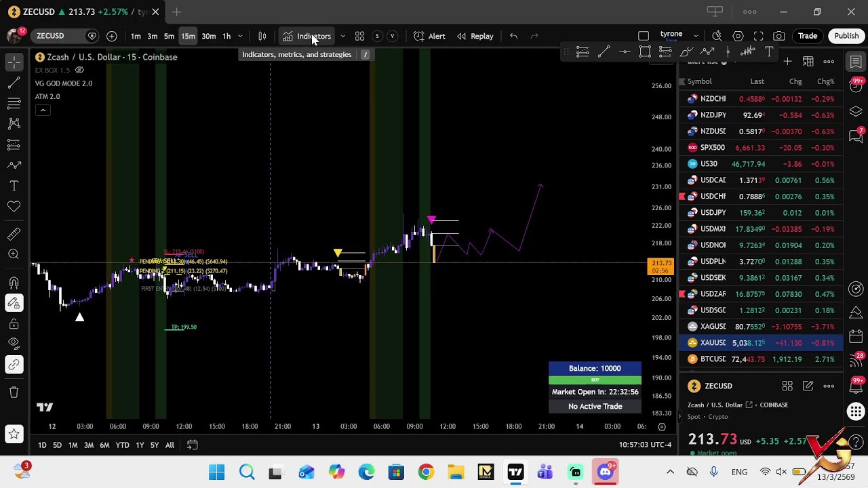
Task: Expand the timeframe interval dropdown
Action: tap(240, 36)
